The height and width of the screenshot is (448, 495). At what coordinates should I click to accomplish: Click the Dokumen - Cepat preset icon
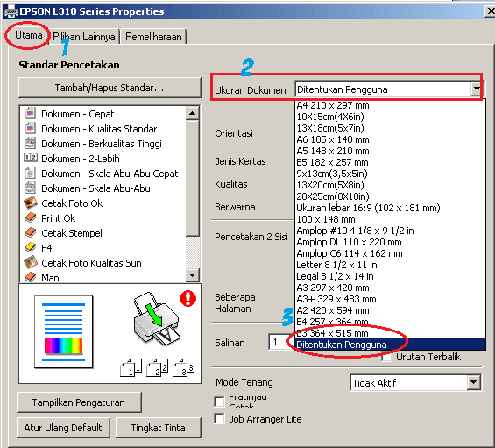[31, 113]
